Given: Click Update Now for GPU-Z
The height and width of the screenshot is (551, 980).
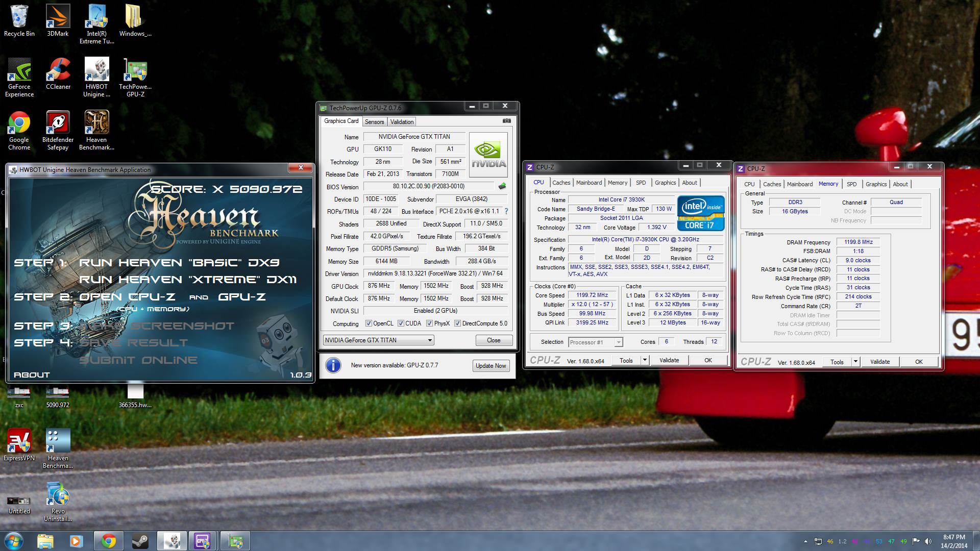Looking at the screenshot, I should click(x=491, y=366).
